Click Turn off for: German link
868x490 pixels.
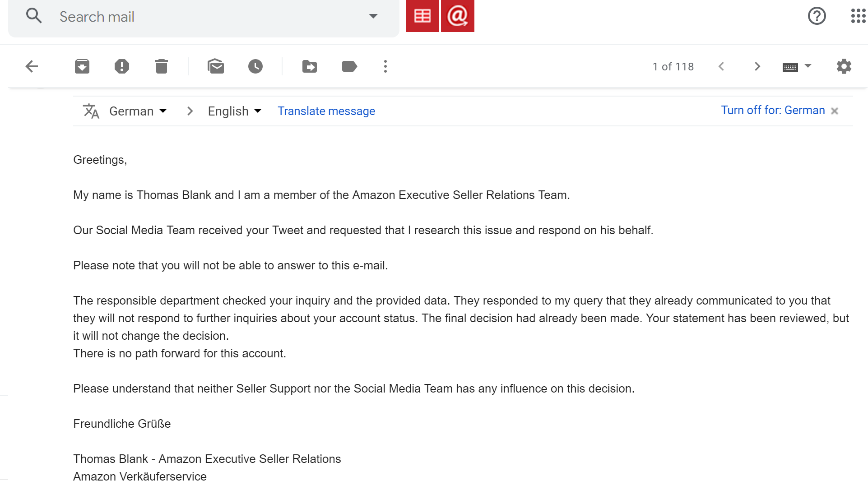(x=773, y=111)
